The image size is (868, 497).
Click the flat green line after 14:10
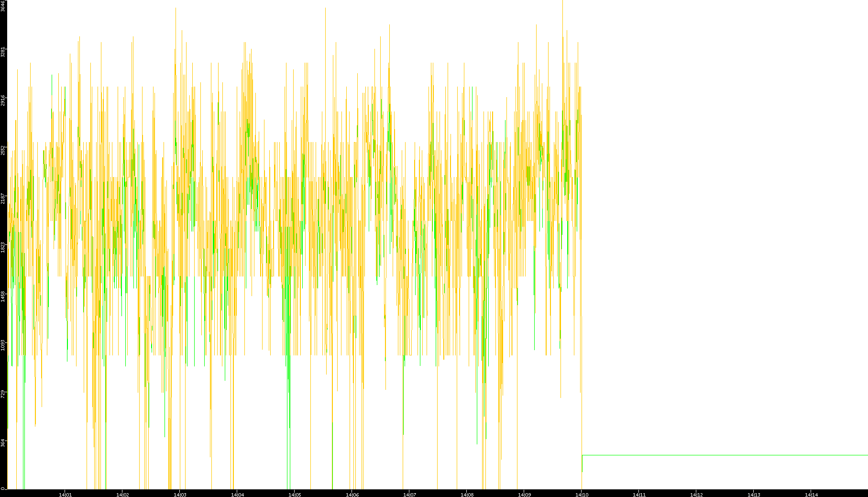717,455
